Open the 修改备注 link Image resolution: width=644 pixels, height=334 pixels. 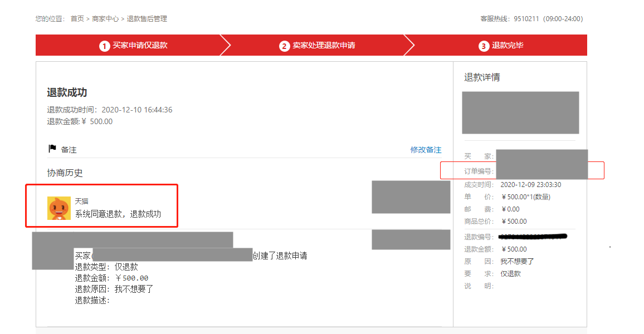426,150
